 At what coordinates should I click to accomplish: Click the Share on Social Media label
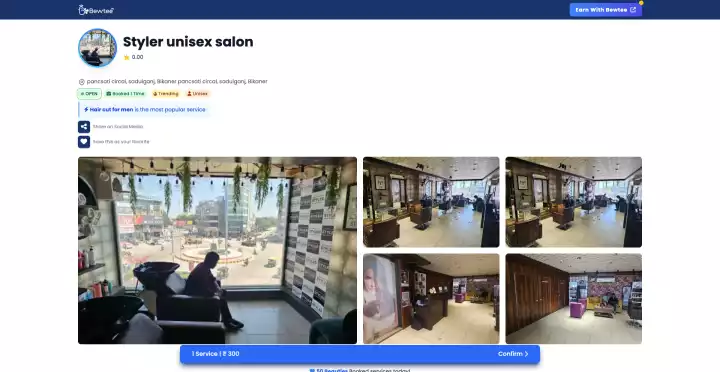118,127
